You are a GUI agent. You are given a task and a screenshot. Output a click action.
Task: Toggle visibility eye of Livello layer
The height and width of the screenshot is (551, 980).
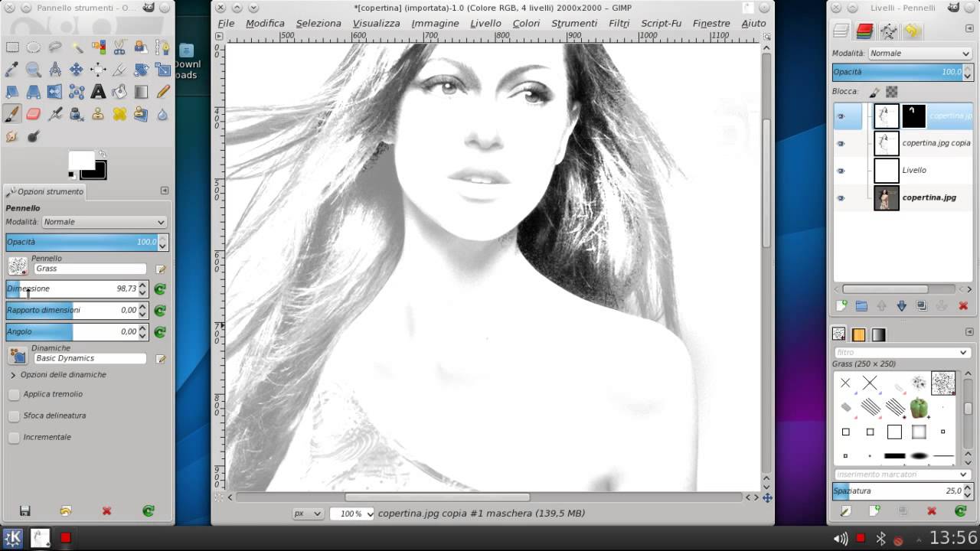pos(841,171)
